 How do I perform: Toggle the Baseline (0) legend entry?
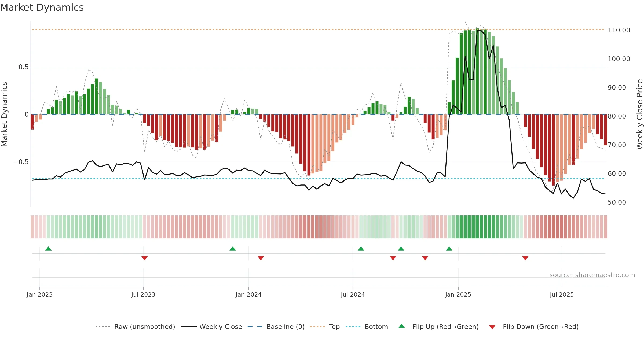pos(276,327)
